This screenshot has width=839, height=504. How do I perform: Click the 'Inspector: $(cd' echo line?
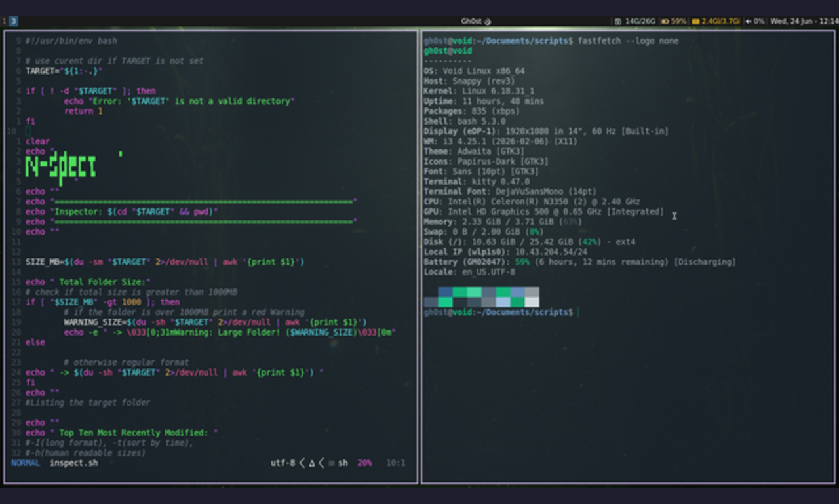(x=121, y=212)
